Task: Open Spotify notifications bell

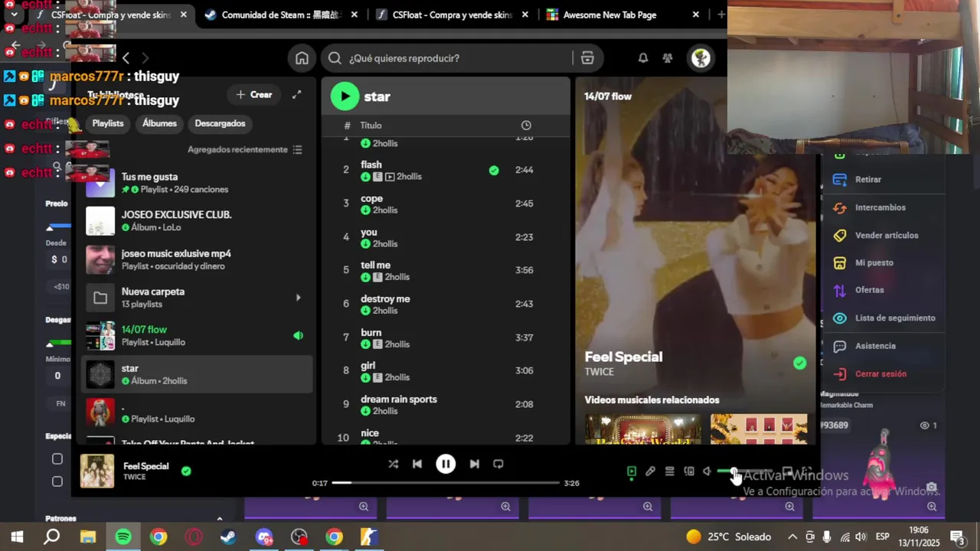Action: pos(643,58)
